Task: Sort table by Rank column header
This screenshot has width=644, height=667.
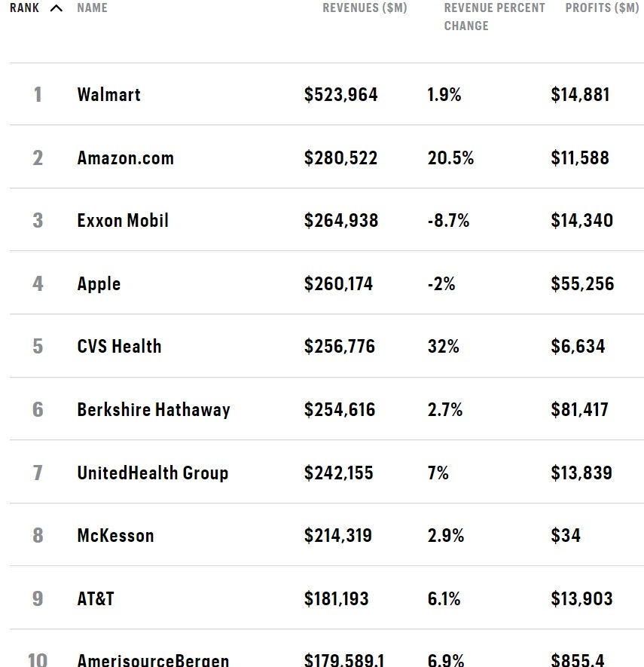Action: (24, 8)
